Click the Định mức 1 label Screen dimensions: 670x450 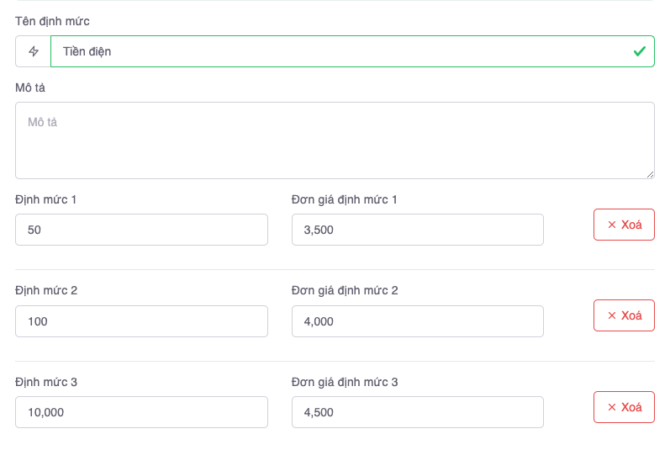[46, 199]
